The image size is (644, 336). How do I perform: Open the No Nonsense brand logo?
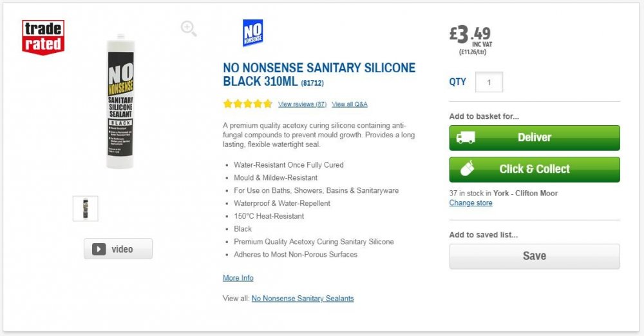[x=252, y=33]
